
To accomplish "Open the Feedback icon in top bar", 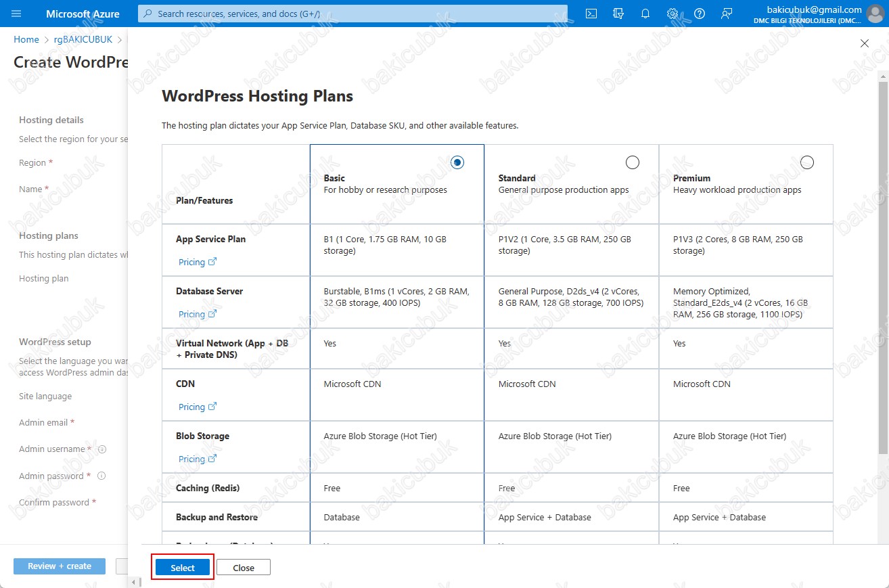I will coord(727,14).
